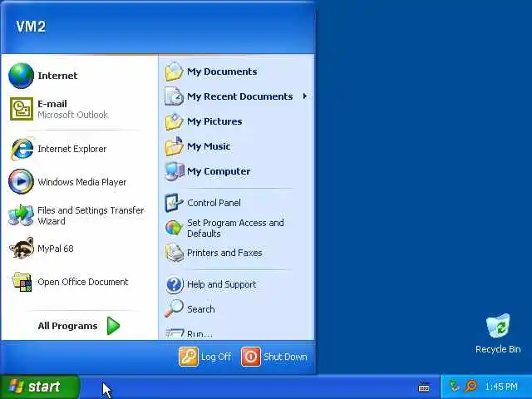Screen dimensions: 532x399
Task: Click the Internet globe icon
Action: point(21,76)
